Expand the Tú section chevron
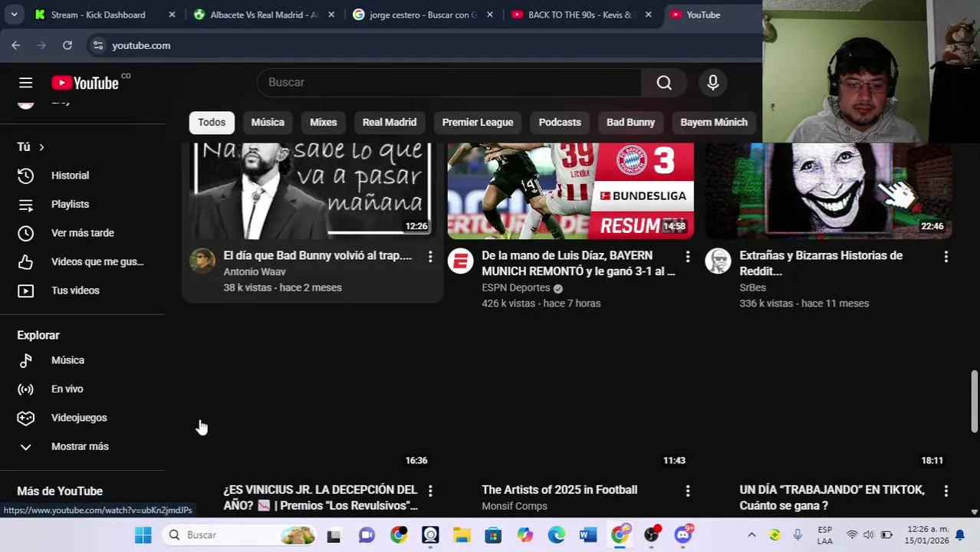Image resolution: width=980 pixels, height=552 pixels. coord(41,147)
